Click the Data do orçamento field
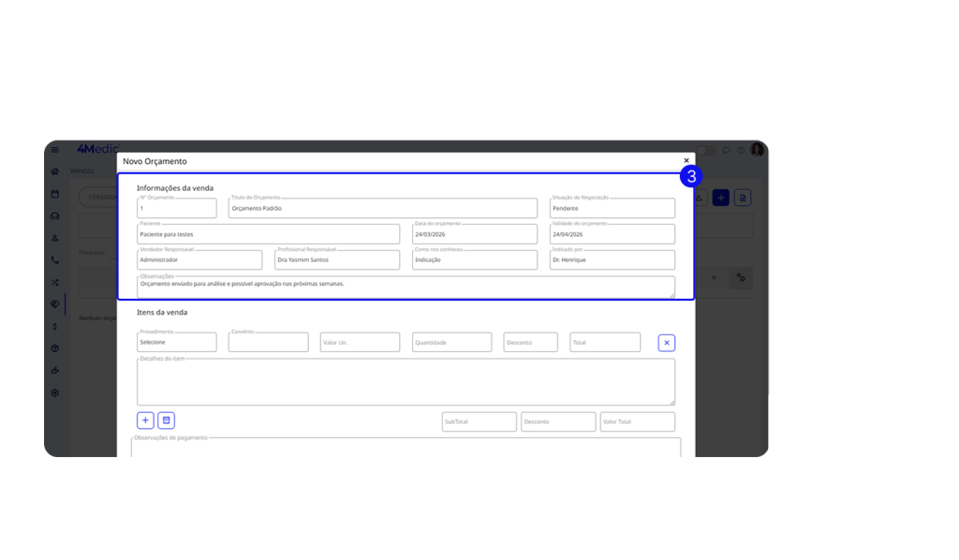This screenshot has width=959, height=560. click(x=474, y=234)
